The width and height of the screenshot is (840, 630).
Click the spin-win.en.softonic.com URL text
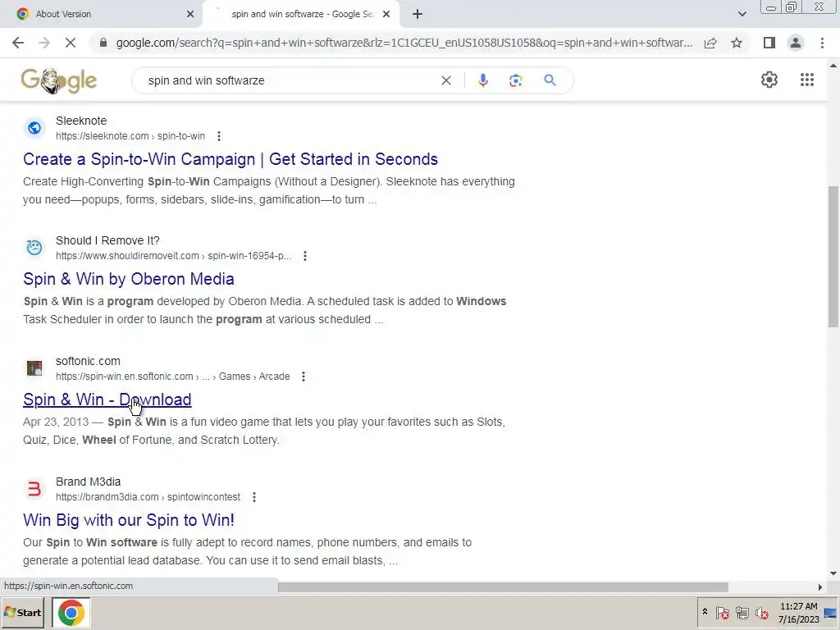coord(172,377)
